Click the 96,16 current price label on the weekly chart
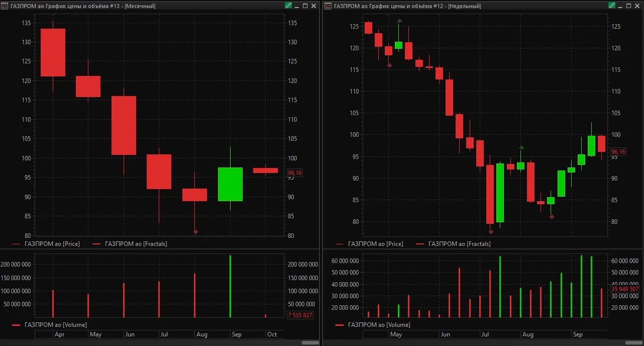Viewport: 644px width, 346px height. pos(618,152)
